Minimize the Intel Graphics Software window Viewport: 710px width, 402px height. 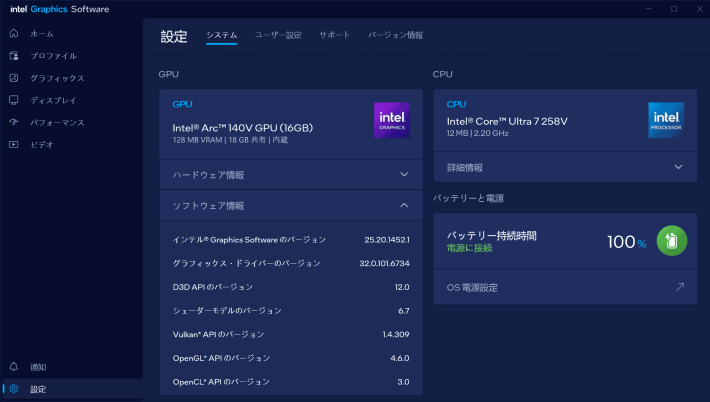[648, 9]
